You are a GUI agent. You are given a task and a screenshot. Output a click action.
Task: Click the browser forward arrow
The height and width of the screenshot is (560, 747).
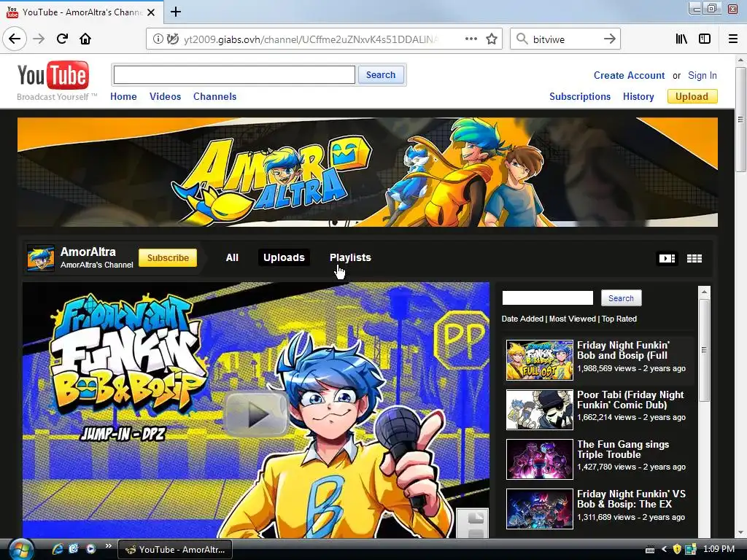pos(39,39)
